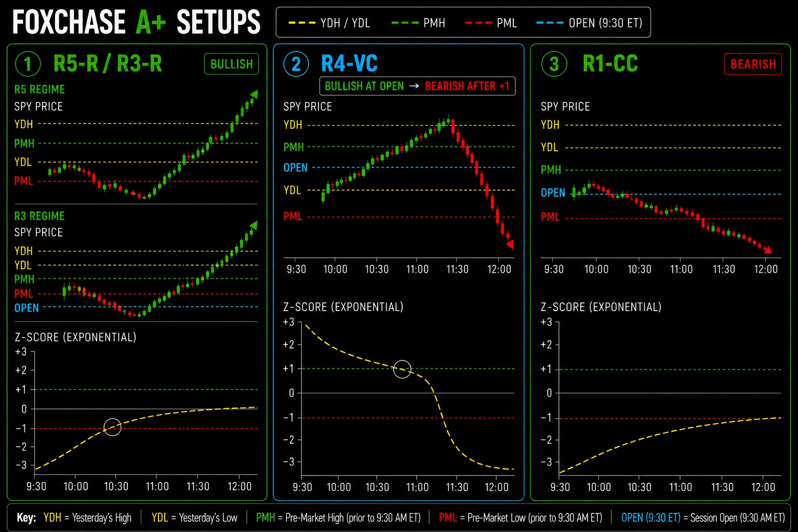Image resolution: width=798 pixels, height=532 pixels.
Task: Click the SPY PRICE label in the R4-VC panel
Action: coord(308,107)
